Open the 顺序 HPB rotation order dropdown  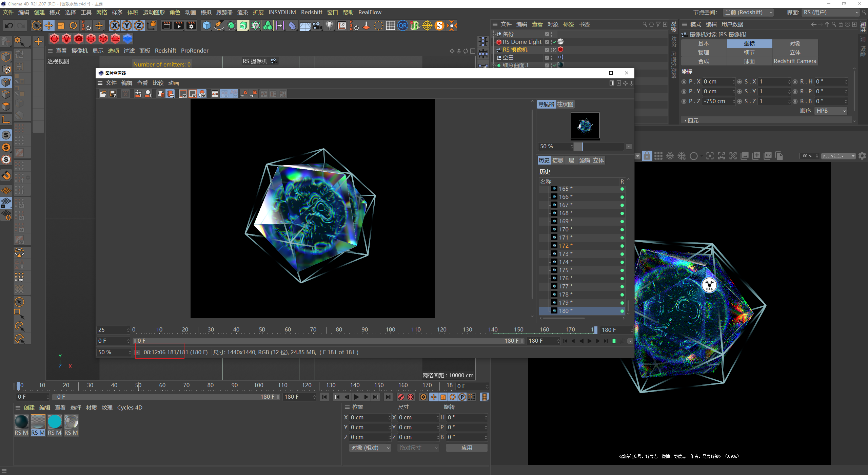[830, 111]
